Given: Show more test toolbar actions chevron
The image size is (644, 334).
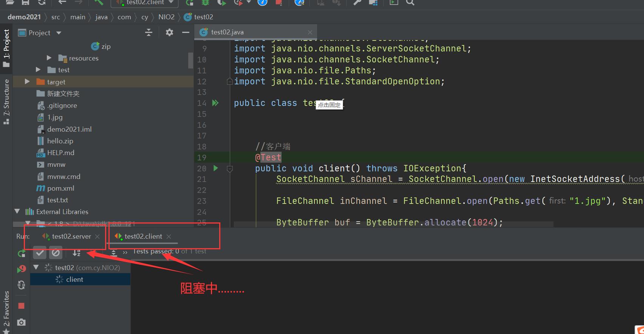Looking at the screenshot, I should [x=125, y=252].
